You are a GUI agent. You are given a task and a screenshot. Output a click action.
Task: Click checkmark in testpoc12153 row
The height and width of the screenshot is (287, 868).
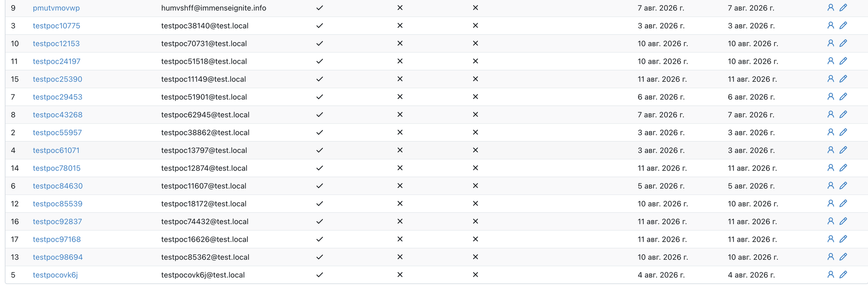point(319,43)
